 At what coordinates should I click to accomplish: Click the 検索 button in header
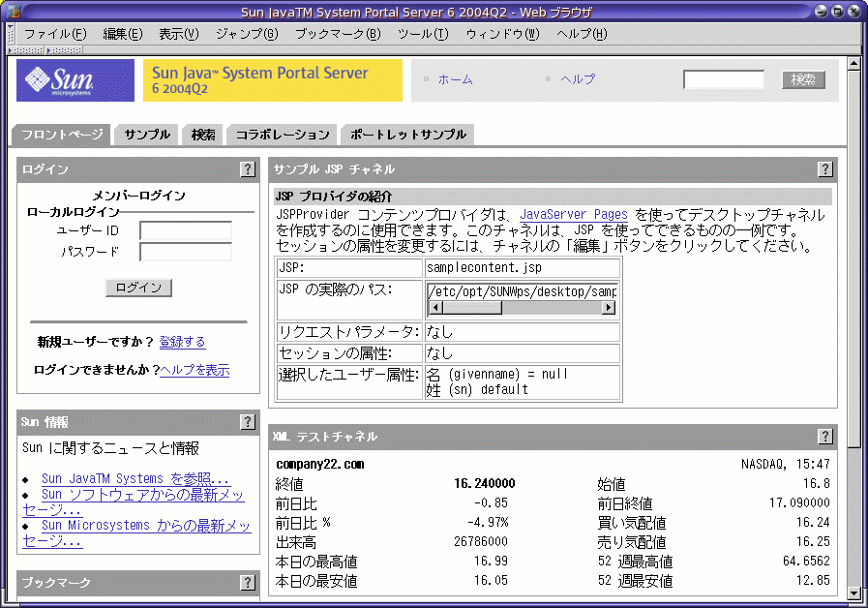pos(803,79)
